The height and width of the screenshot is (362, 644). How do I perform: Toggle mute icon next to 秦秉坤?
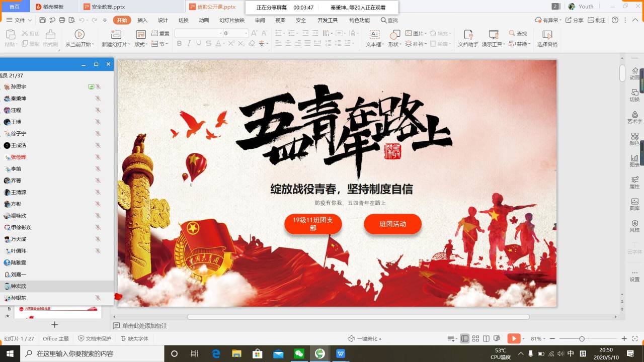tap(98, 99)
